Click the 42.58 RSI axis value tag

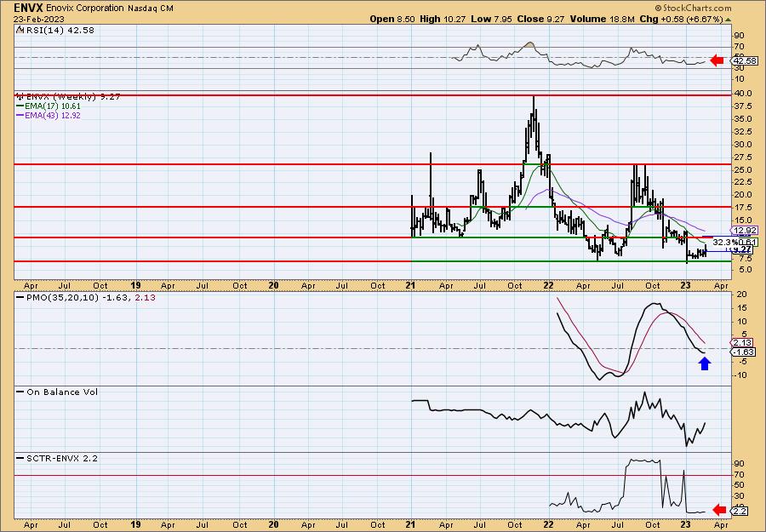tap(744, 60)
